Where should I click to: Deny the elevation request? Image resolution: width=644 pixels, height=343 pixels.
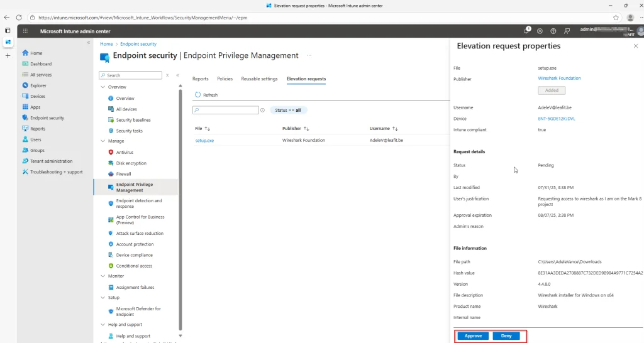506,335
